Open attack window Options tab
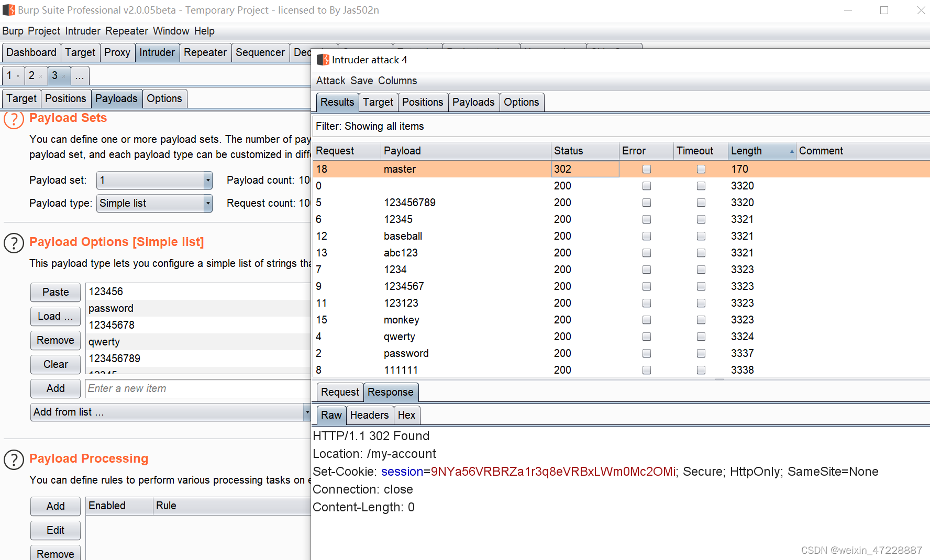The image size is (930, 560). click(x=522, y=102)
